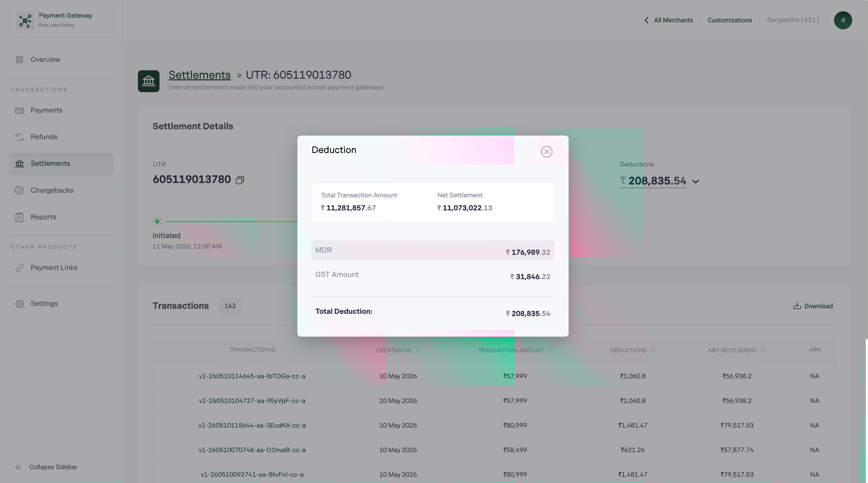This screenshot has width=868, height=483.
Task: Click the GST Amount row
Action: point(433,275)
